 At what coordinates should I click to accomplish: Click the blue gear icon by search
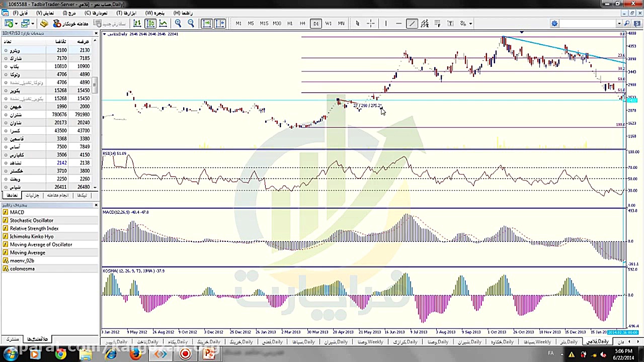point(554,23)
